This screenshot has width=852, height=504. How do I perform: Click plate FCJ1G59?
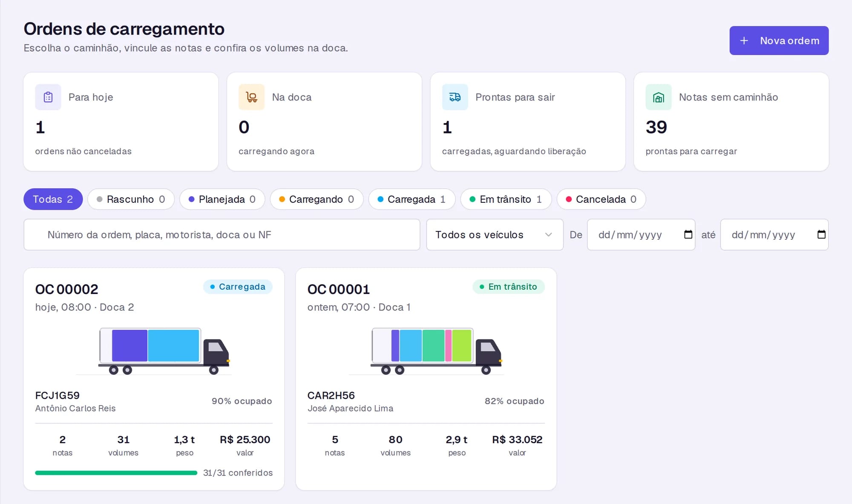coord(58,395)
